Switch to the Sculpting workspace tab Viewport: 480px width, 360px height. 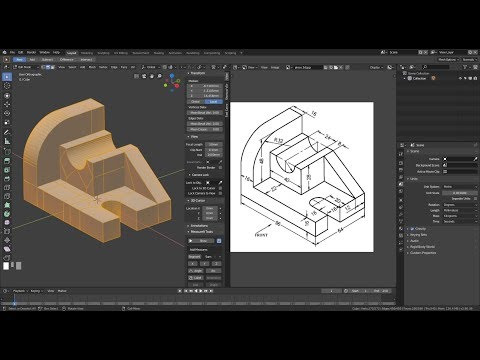coord(103,53)
